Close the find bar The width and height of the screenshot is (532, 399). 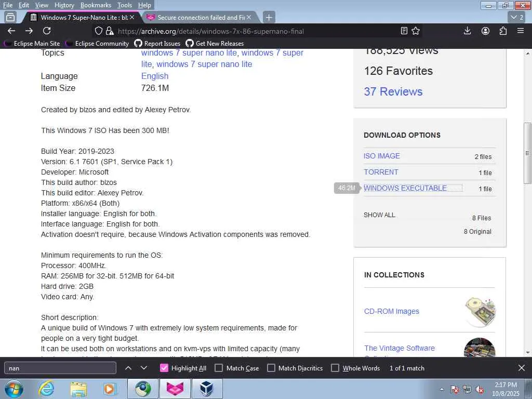click(522, 368)
